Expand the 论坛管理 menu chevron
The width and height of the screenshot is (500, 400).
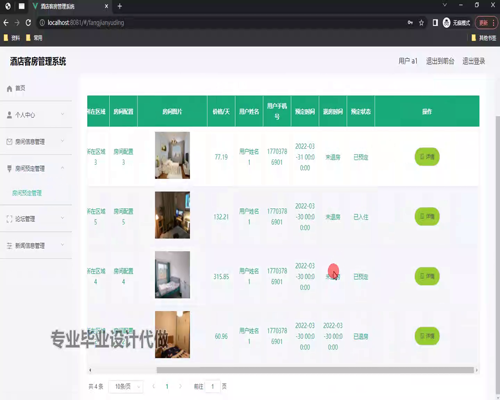click(x=62, y=218)
